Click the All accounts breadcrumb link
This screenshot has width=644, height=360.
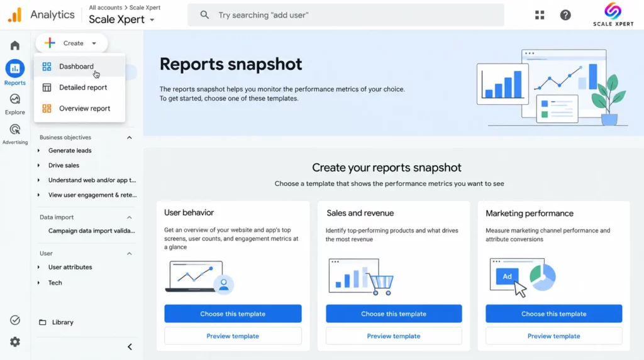tap(106, 8)
